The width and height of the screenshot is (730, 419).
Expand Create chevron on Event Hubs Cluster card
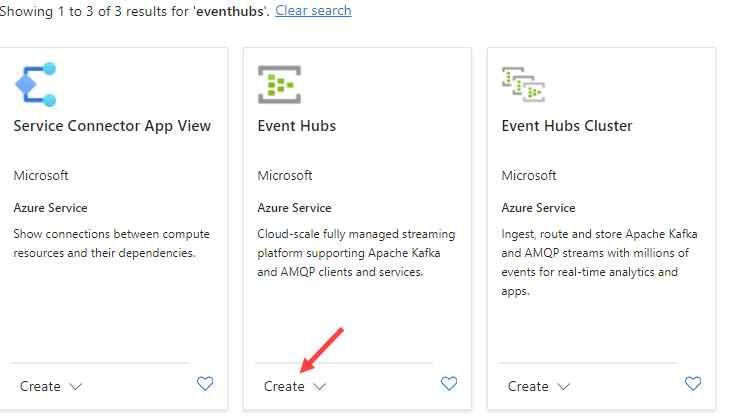[x=563, y=386]
